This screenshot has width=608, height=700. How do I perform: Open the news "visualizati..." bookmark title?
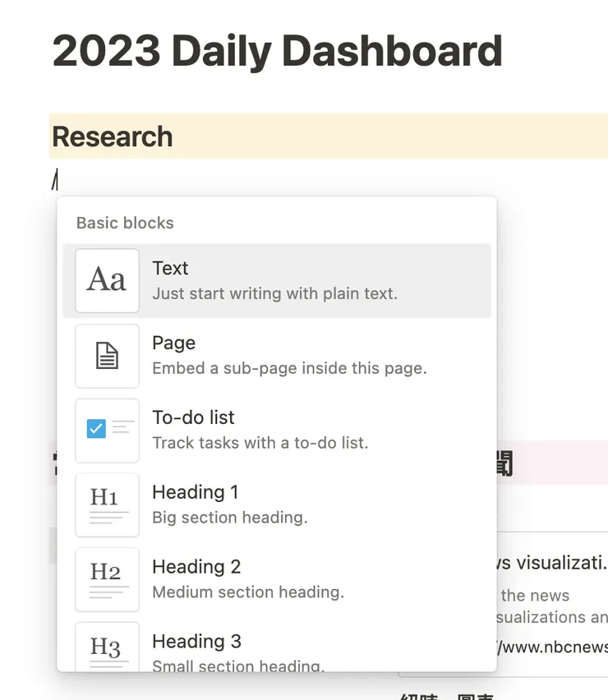pyautogui.click(x=552, y=563)
